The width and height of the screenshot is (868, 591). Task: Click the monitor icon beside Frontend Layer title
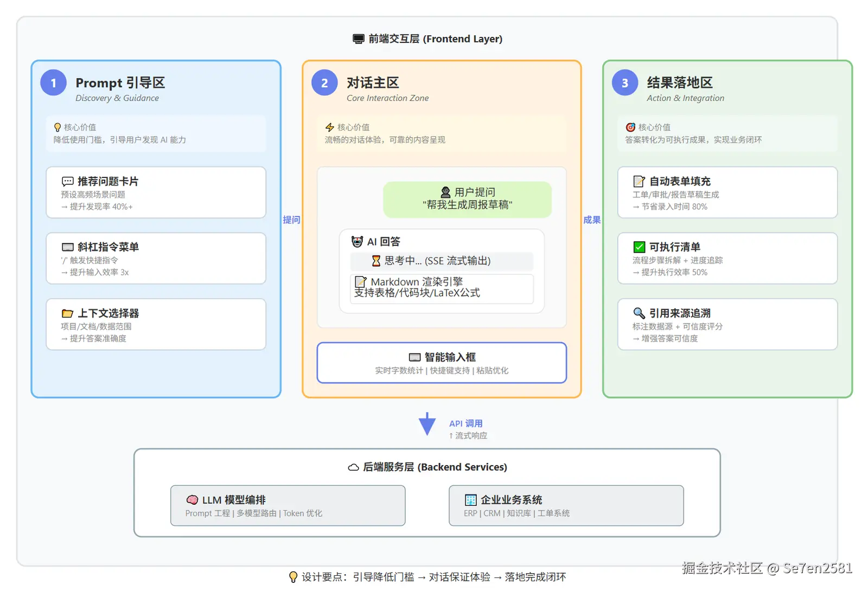[x=358, y=39]
